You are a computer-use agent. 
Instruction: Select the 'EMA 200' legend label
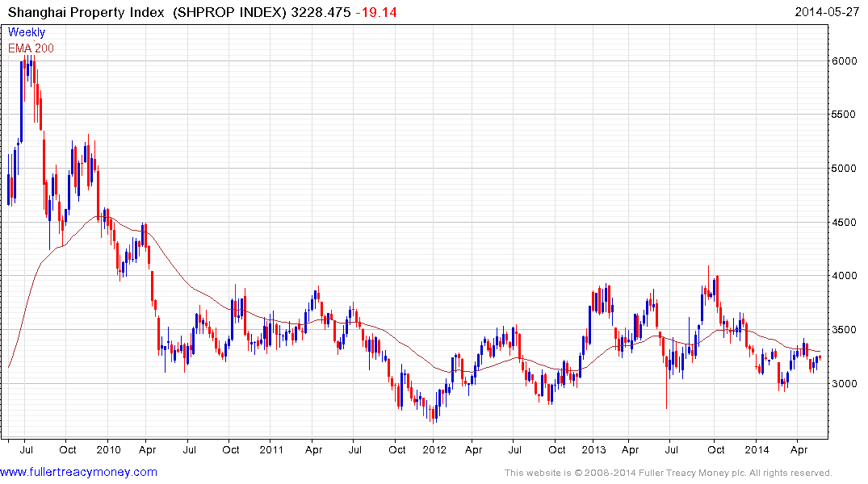click(31, 48)
